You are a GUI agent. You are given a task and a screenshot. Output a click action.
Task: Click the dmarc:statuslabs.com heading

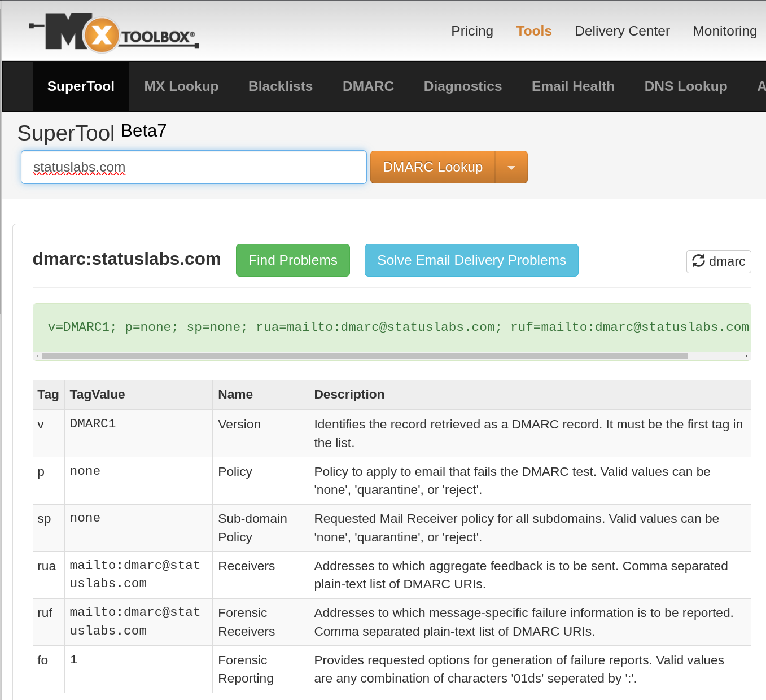tap(126, 259)
